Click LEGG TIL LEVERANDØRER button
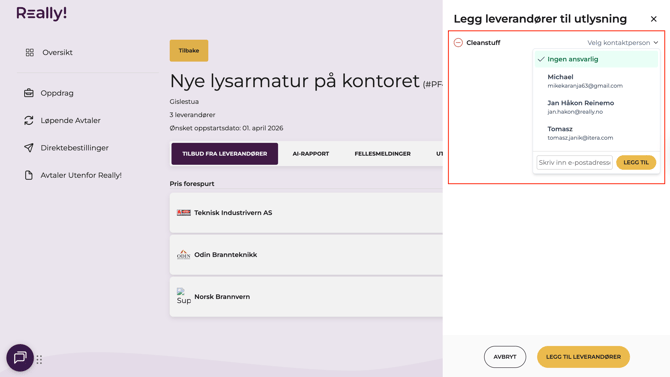Screen dimensions: 670x377 (583, 357)
